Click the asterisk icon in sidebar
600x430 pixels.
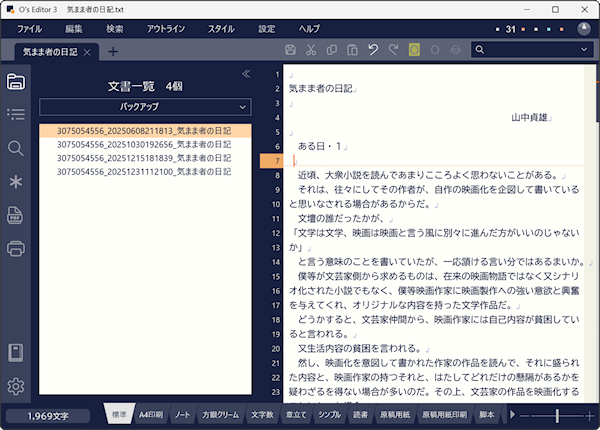[x=15, y=181]
